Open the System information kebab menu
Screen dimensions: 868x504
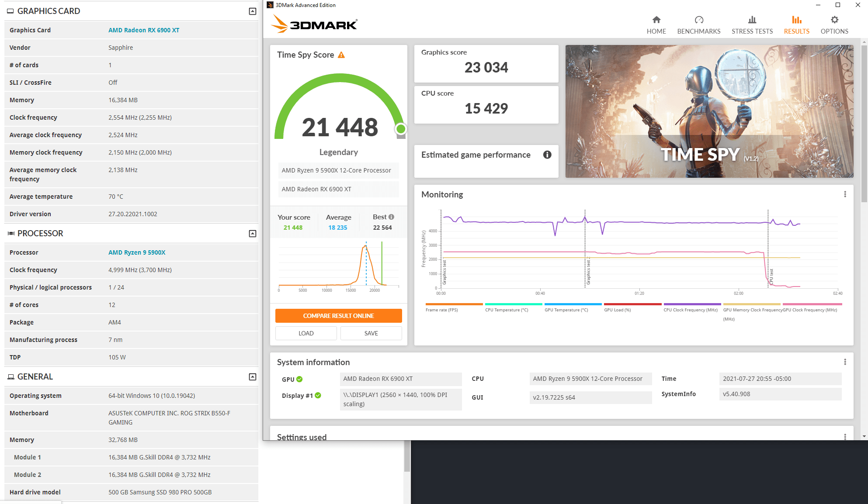tap(845, 362)
